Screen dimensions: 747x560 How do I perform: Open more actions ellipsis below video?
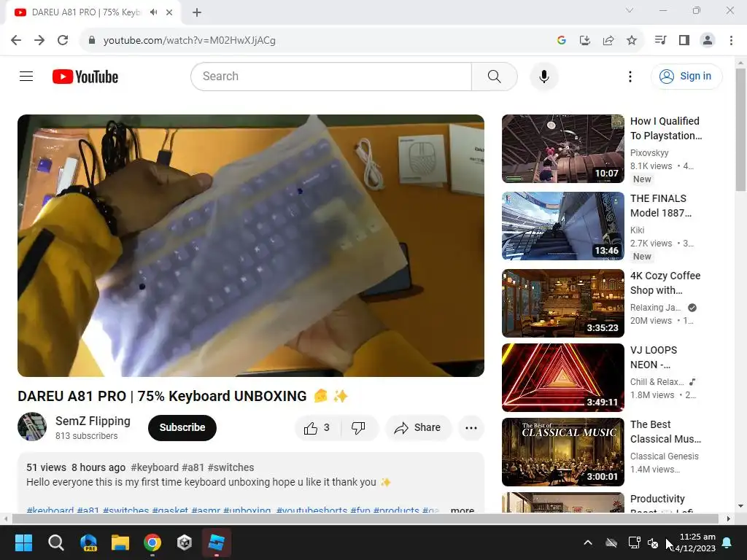click(471, 427)
